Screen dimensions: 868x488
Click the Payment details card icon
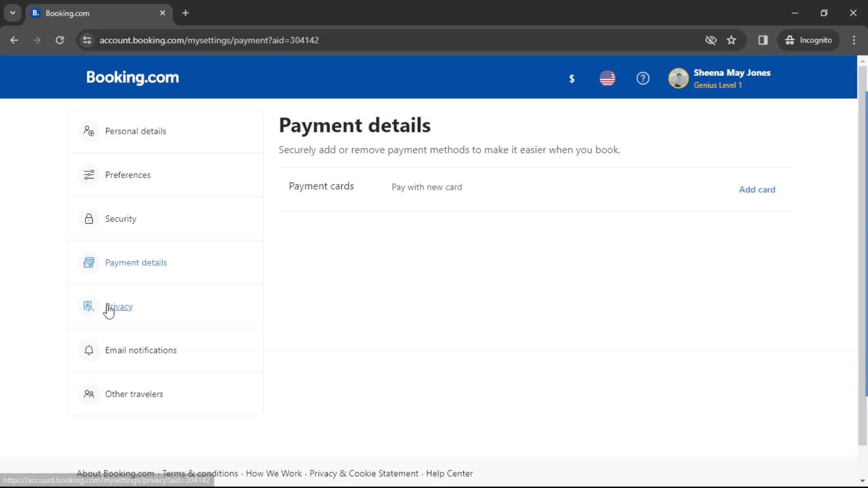click(x=89, y=263)
